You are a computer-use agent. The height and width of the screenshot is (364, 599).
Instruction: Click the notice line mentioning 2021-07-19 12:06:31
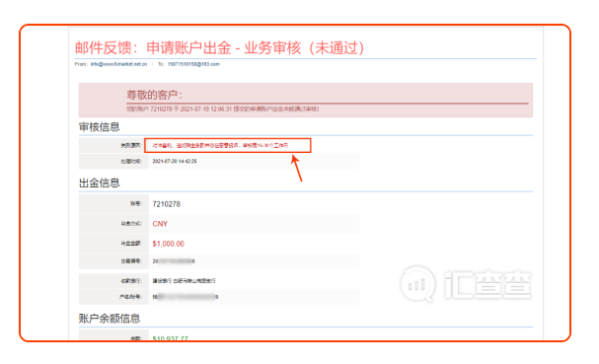[x=223, y=109]
